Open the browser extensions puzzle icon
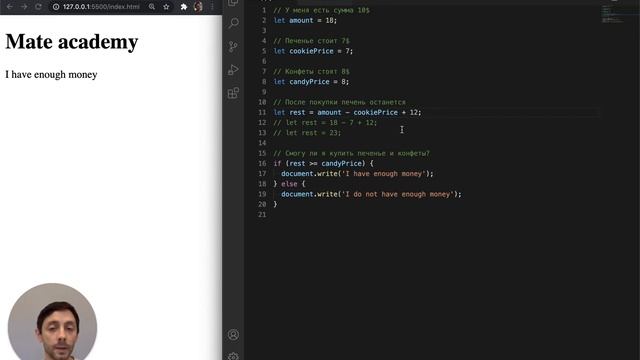 pos(184,7)
